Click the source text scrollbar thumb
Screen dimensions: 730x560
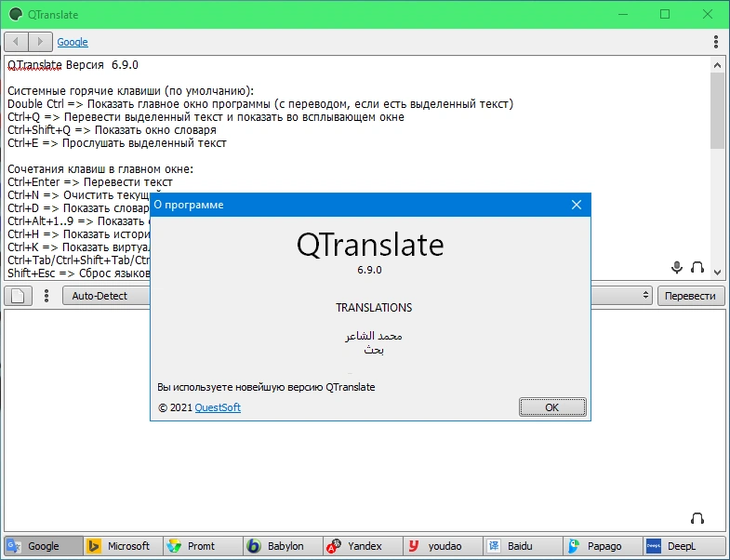point(717,111)
